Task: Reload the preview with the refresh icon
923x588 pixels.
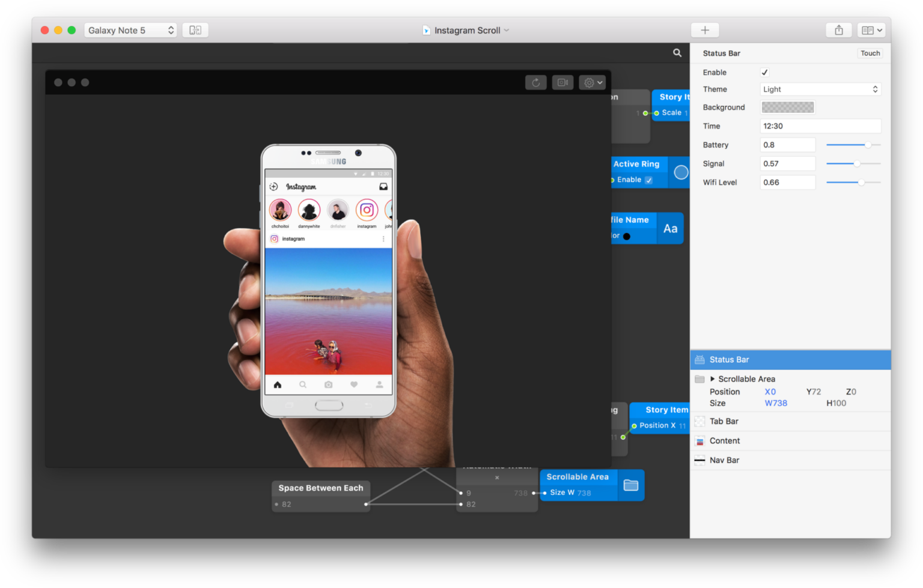Action: [535, 82]
